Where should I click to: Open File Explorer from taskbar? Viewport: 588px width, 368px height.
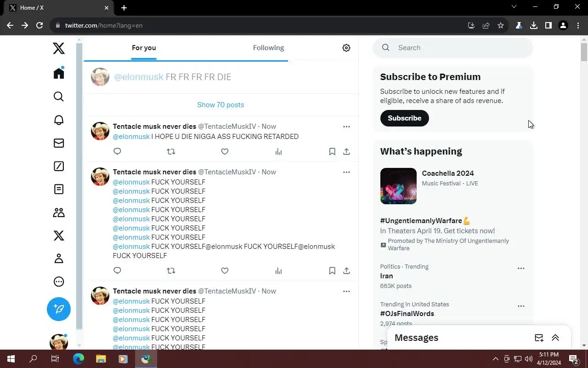click(101, 359)
